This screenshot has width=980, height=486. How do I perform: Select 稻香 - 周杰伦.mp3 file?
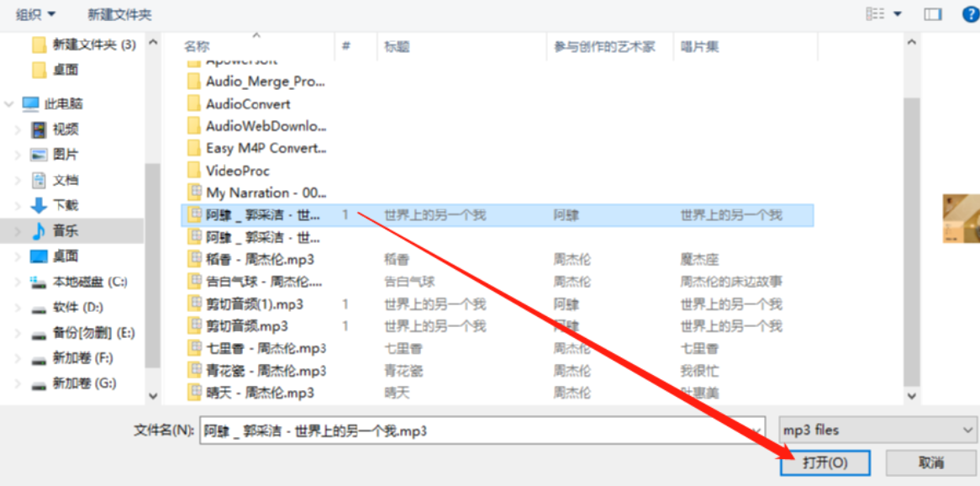click(x=250, y=259)
